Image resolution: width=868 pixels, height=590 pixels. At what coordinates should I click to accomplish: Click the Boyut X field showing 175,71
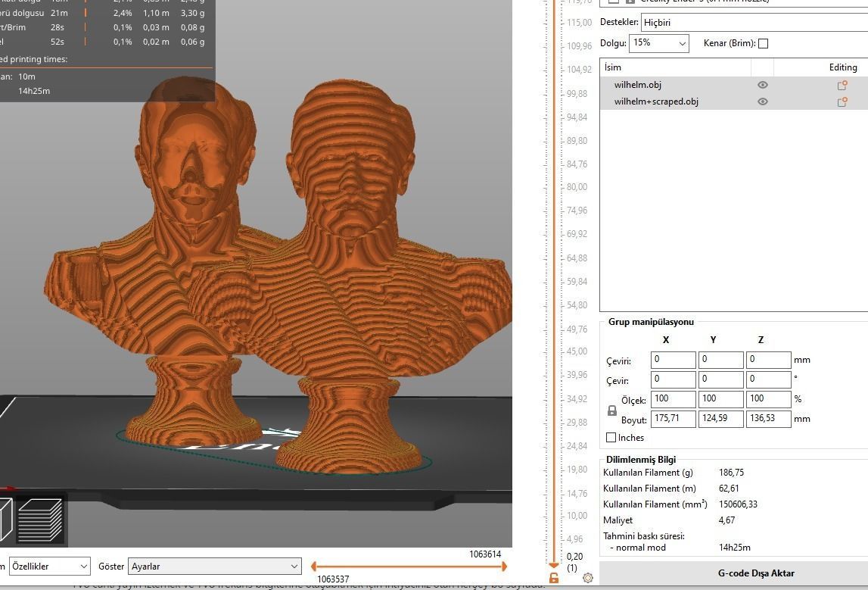tap(674, 418)
